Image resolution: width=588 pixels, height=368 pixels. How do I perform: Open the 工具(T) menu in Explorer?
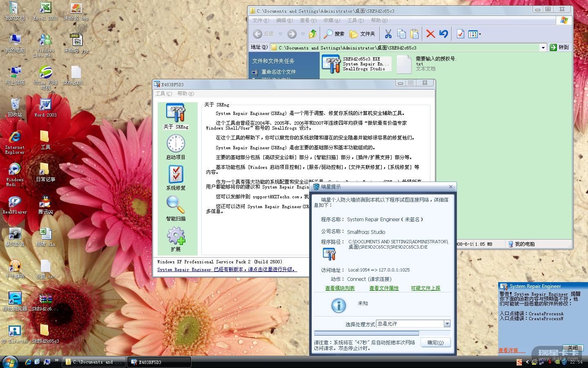(355, 20)
